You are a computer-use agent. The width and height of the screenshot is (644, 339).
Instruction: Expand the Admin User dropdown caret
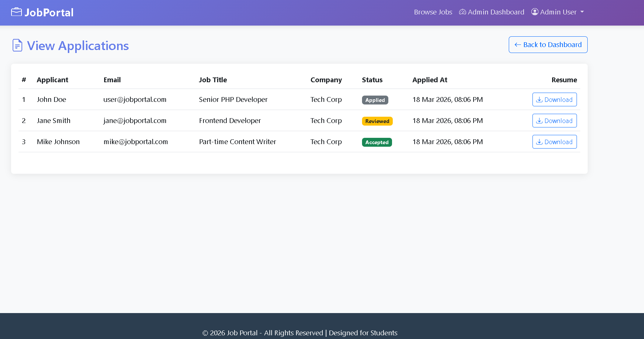coord(582,12)
